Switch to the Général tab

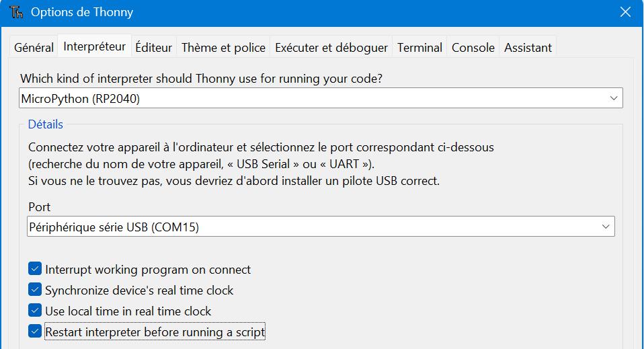(x=34, y=48)
